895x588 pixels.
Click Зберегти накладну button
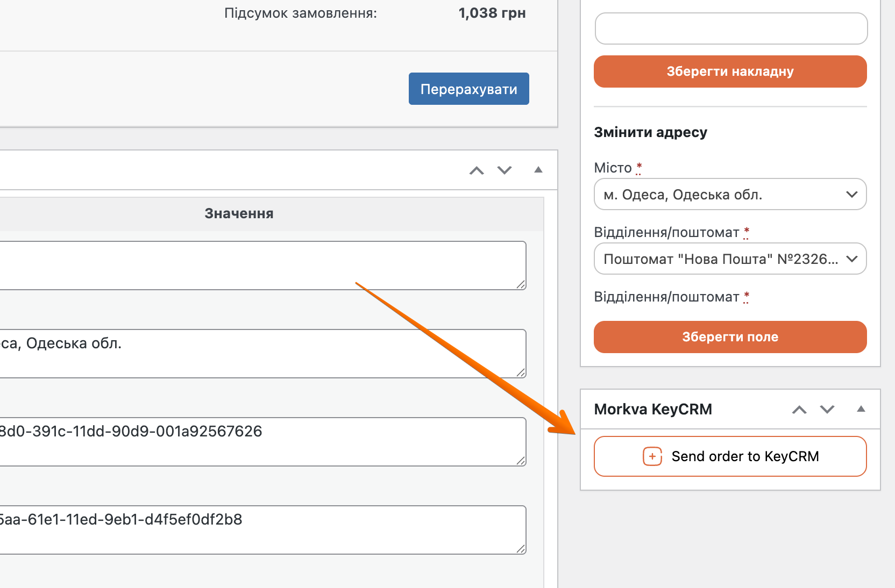coord(730,71)
